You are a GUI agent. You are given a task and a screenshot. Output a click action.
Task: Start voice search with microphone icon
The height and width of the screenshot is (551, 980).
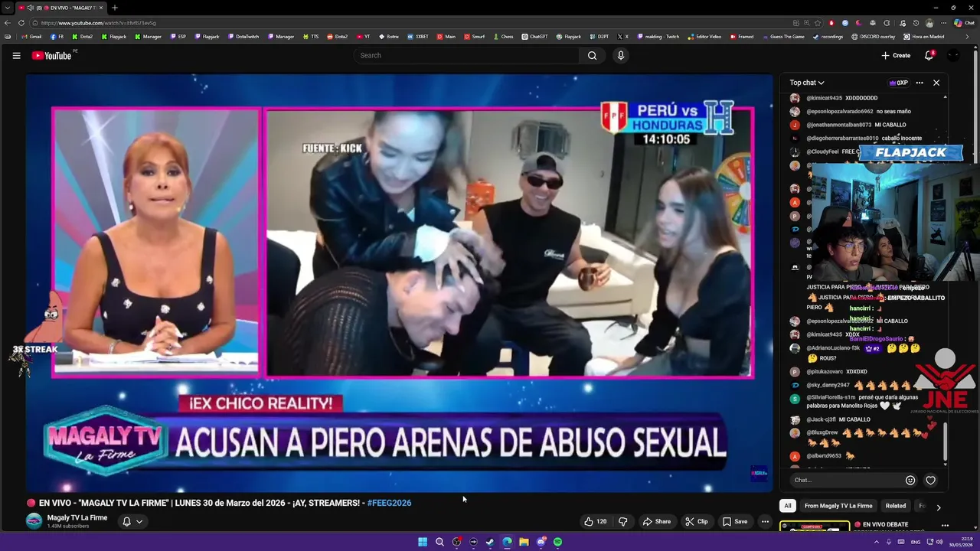point(621,55)
